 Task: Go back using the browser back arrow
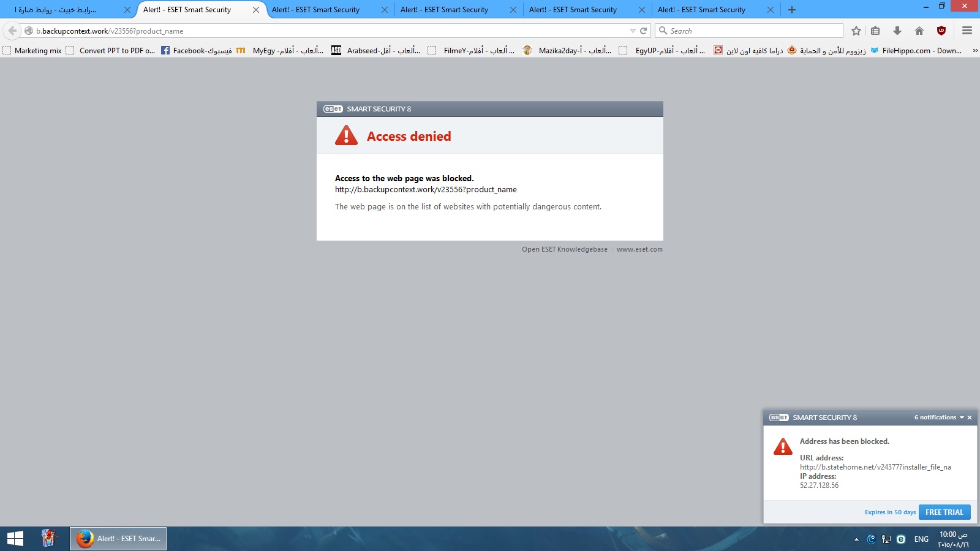click(12, 31)
